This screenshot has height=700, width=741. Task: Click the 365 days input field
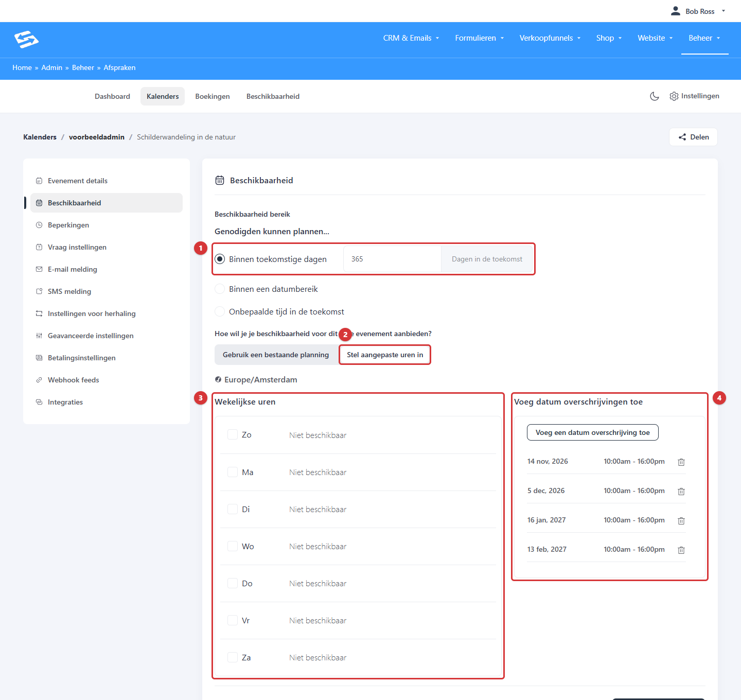(x=392, y=259)
